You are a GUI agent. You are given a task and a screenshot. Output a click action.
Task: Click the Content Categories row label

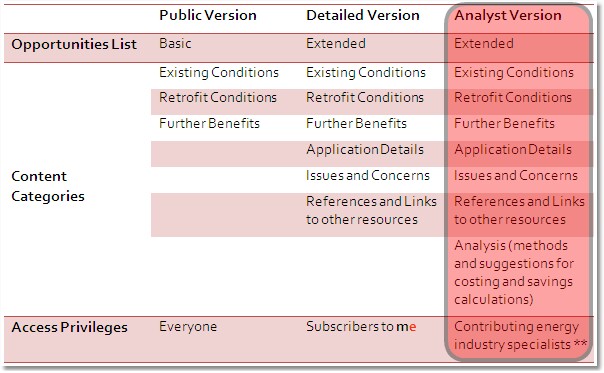[48, 186]
